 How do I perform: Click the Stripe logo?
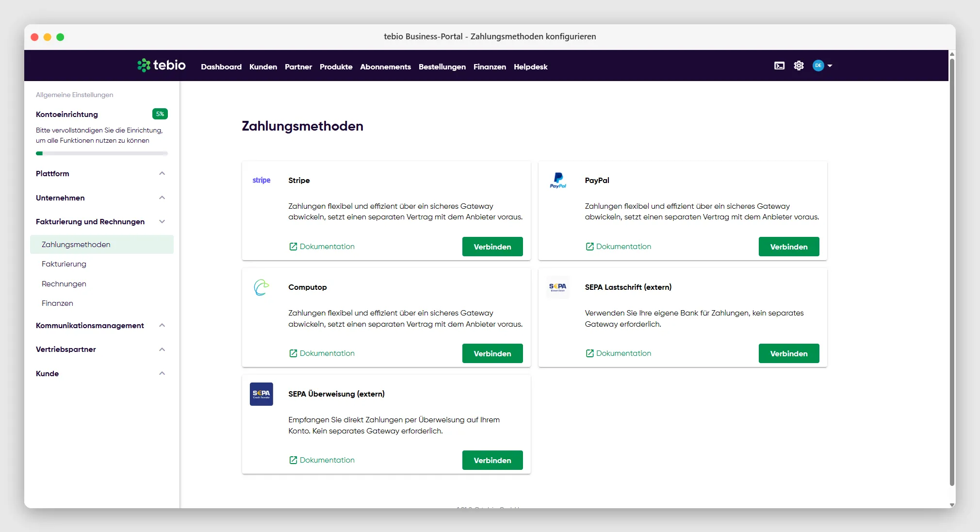point(261,180)
